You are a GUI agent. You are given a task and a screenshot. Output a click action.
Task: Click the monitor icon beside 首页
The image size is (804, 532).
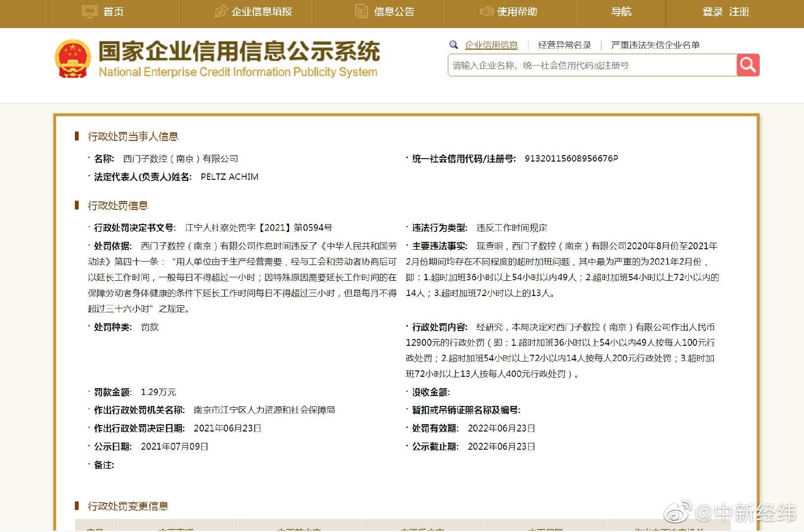[90, 12]
